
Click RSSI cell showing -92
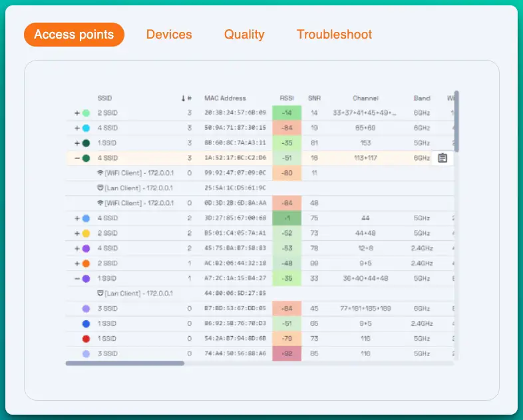pos(287,353)
